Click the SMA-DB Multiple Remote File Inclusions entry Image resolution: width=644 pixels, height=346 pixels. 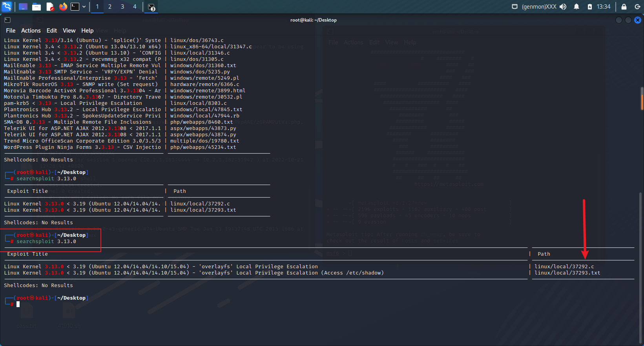click(x=78, y=122)
